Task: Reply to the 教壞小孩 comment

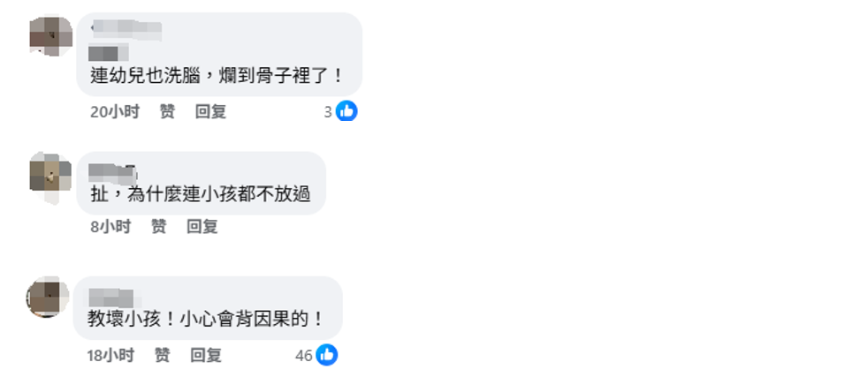Action: click(x=206, y=355)
